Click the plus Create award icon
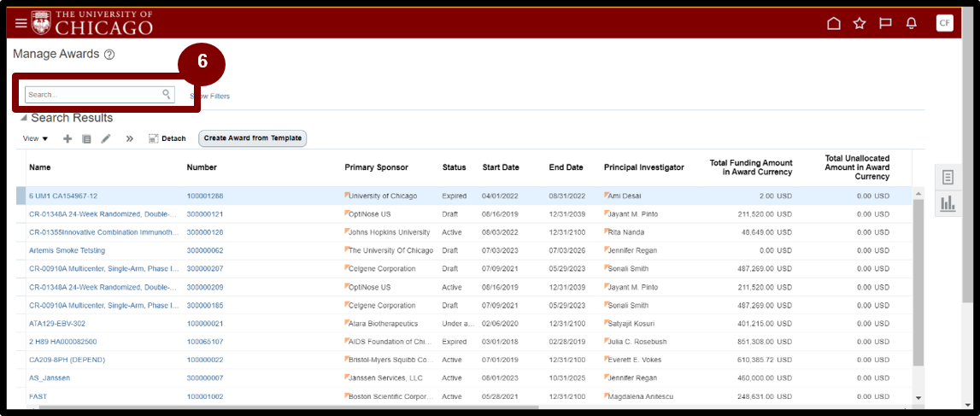This screenshot has height=416, width=980. click(67, 138)
